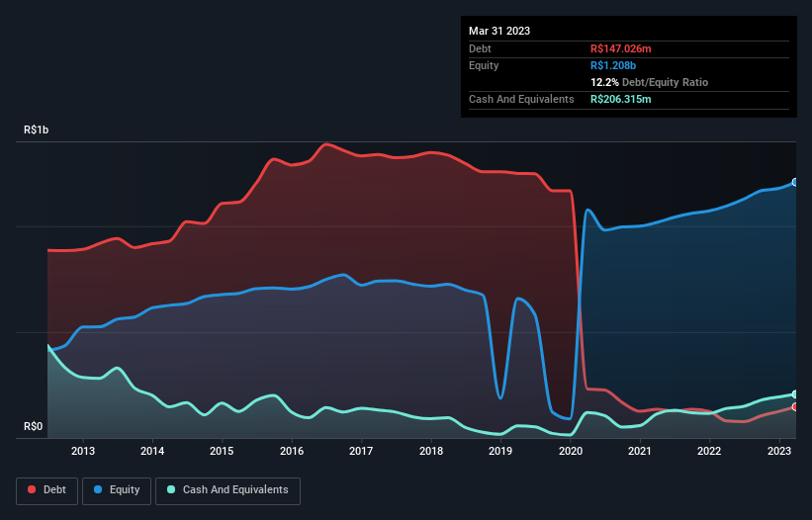Click the R$147.026m debt value

620,48
